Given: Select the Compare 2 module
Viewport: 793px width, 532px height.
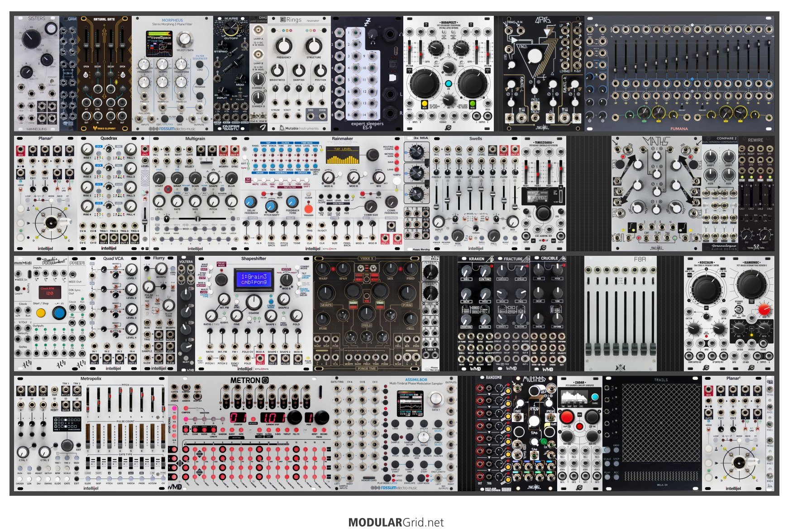Looking at the screenshot, I should point(720,193).
